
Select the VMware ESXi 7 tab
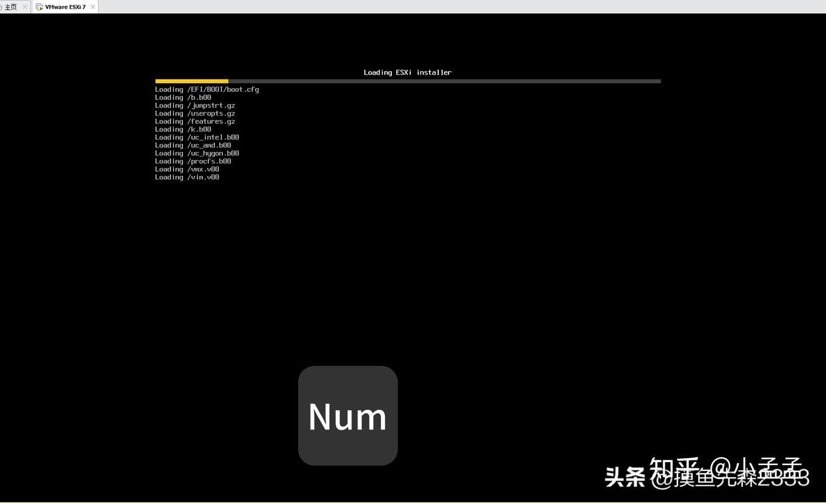coord(65,7)
